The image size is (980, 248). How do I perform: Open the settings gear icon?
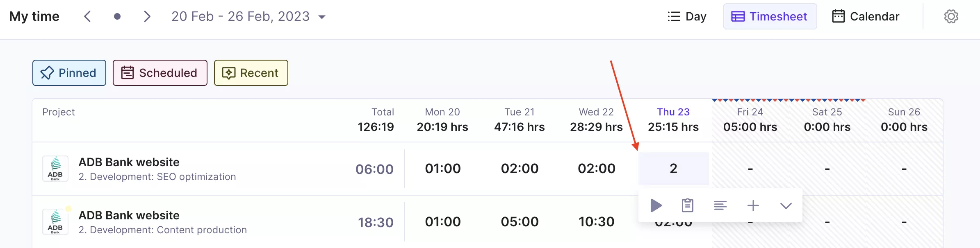coord(951,16)
